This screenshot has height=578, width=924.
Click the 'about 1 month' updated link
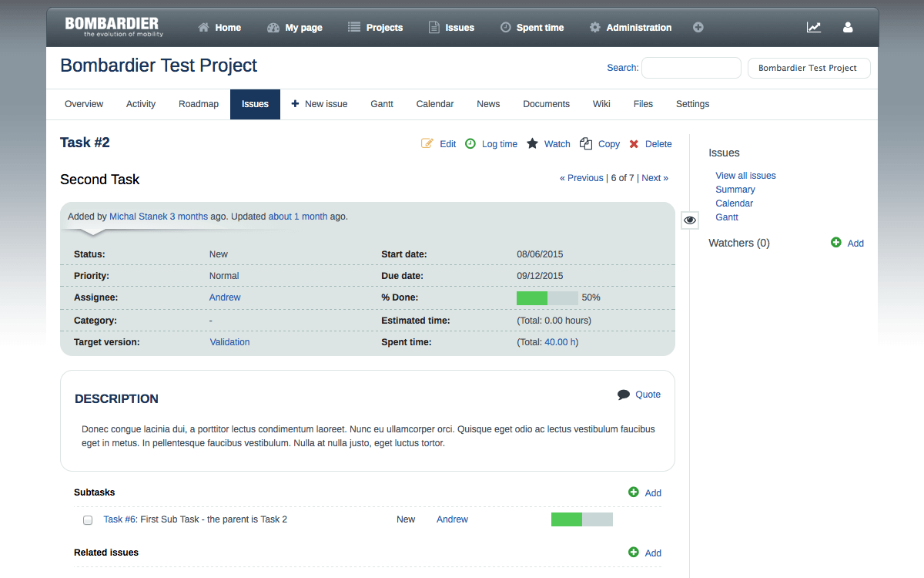298,217
